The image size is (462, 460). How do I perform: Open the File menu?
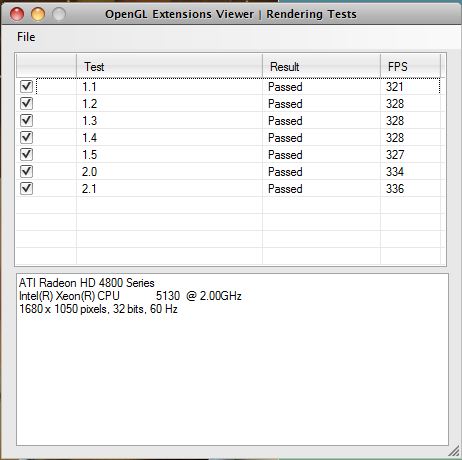pyautogui.click(x=26, y=37)
